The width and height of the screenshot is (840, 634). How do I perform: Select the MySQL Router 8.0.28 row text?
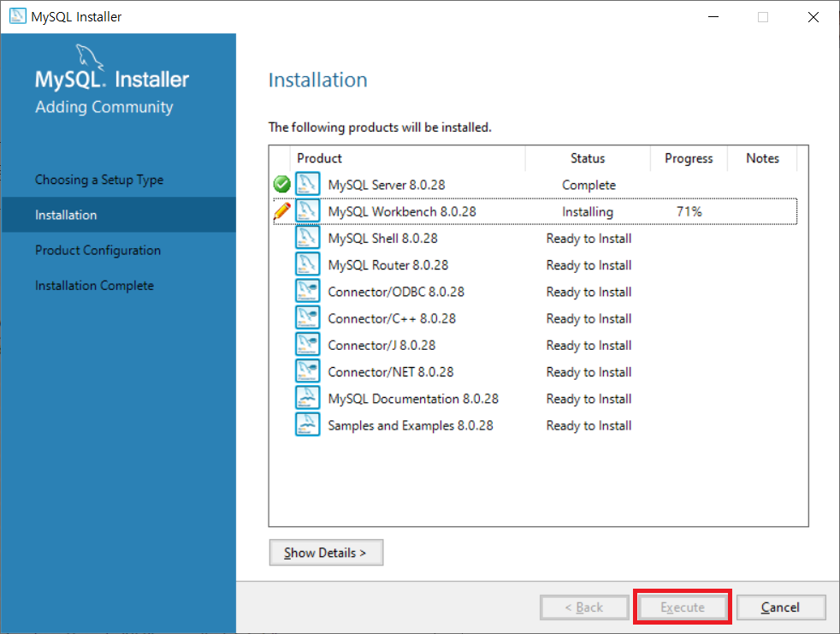(x=388, y=265)
